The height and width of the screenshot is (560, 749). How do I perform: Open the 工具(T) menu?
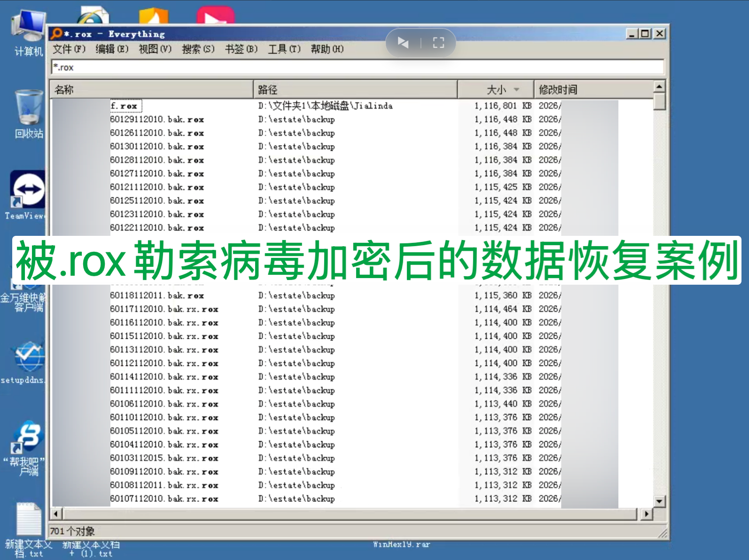point(284,49)
